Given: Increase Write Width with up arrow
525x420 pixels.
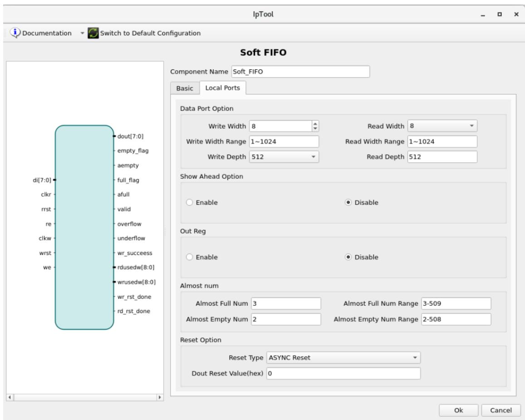Looking at the screenshot, I should pyautogui.click(x=315, y=123).
